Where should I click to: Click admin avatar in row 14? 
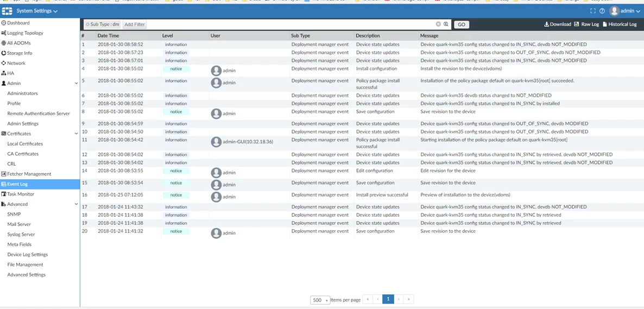point(216,173)
